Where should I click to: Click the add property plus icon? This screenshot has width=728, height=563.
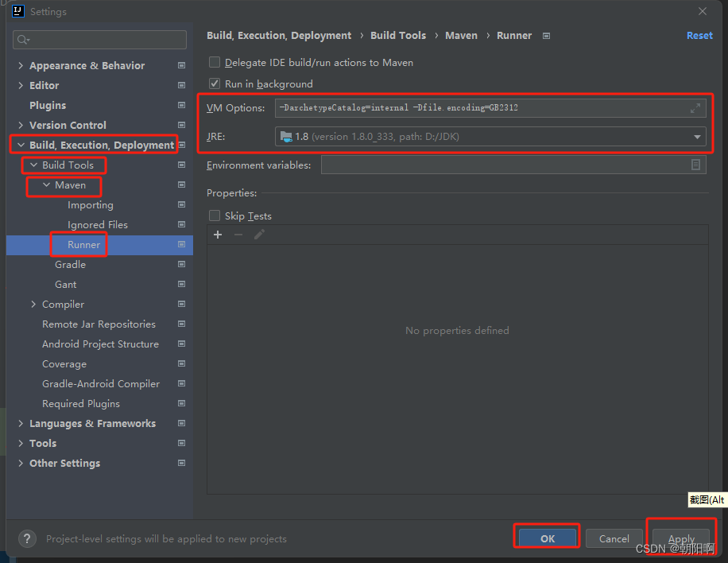(218, 234)
